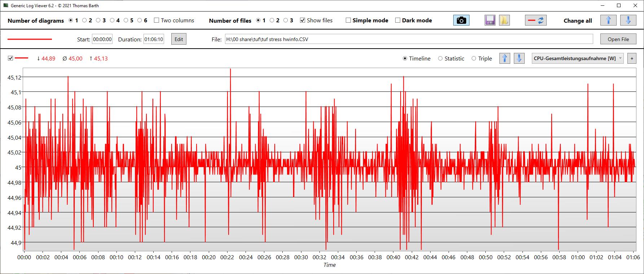
Task: Click the Start time field
Action: (102, 39)
